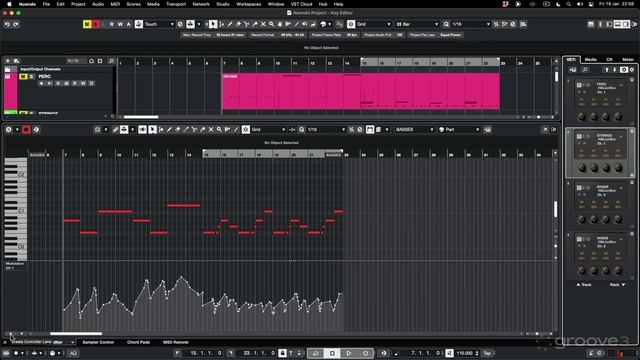
Task: Open the Key Editor 1/16 quantize dropdown
Action: click(326, 130)
